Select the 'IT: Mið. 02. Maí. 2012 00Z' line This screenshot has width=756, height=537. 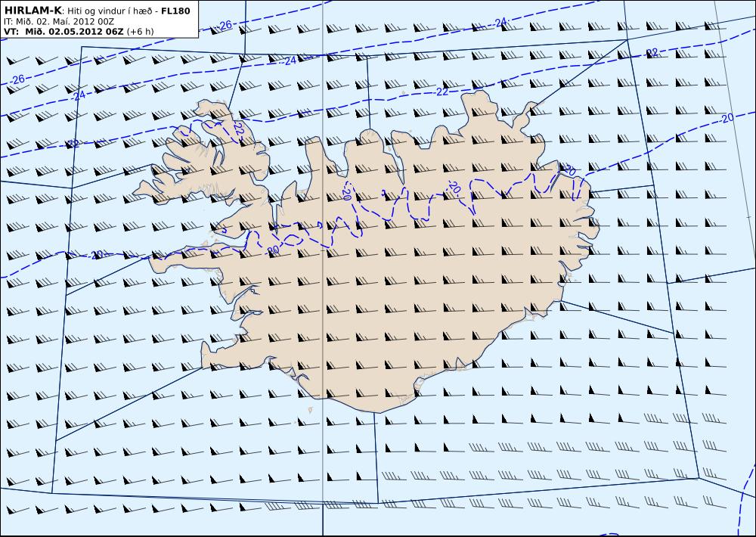pos(58,21)
